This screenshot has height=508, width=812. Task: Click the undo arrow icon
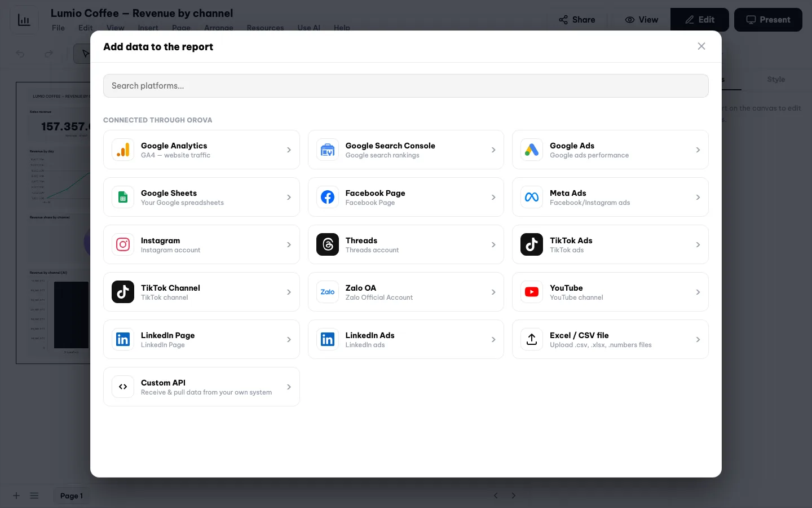20,54
